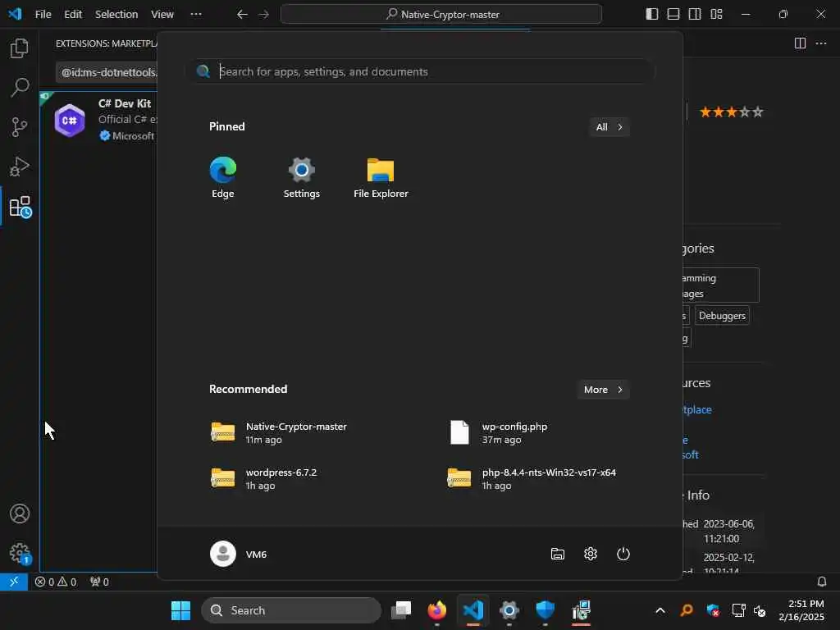Open Windows Security shield on taskbar
This screenshot has width=840, height=630.
coord(545,610)
